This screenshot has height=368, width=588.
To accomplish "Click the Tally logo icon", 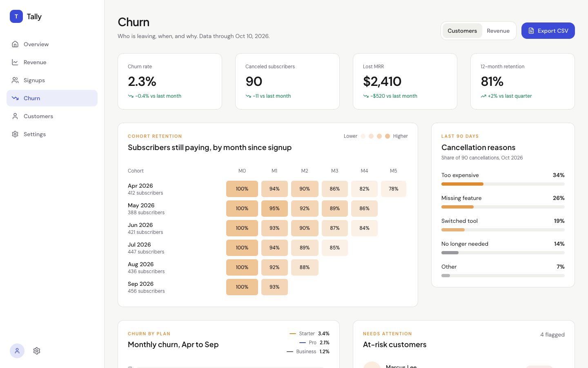I will point(16,16).
